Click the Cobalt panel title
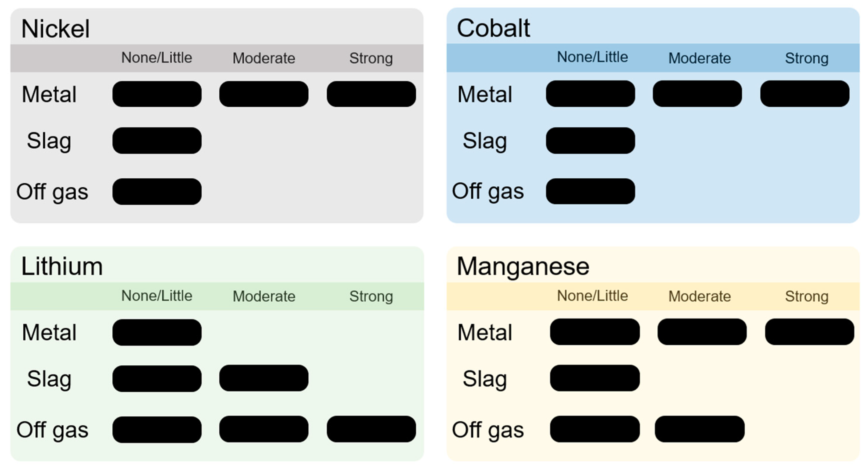Image resolution: width=868 pixels, height=474 pixels. point(493,28)
